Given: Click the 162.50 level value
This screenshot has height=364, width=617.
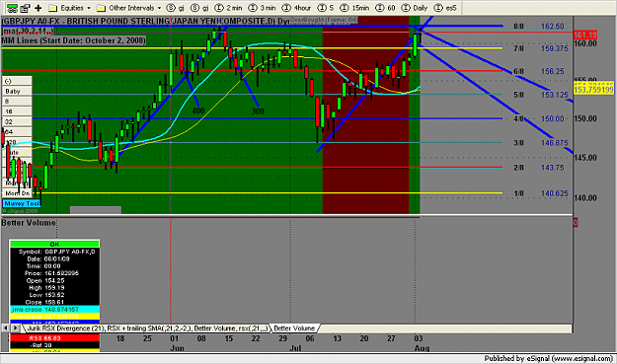Looking at the screenshot, I should 553,27.
